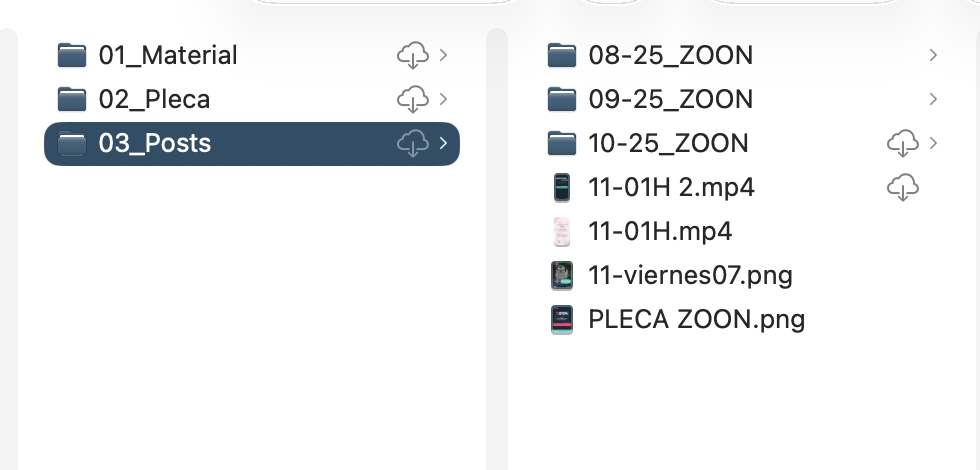Viewport: 980px width, 470px height.
Task: Click the 08-25_ZOON folder icon
Action: 562,55
